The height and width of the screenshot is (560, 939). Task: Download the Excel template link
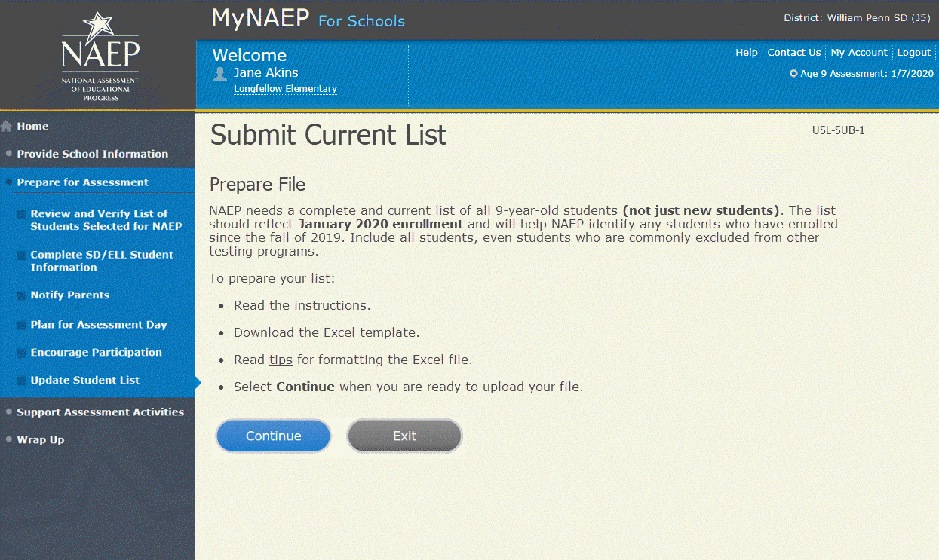click(370, 332)
